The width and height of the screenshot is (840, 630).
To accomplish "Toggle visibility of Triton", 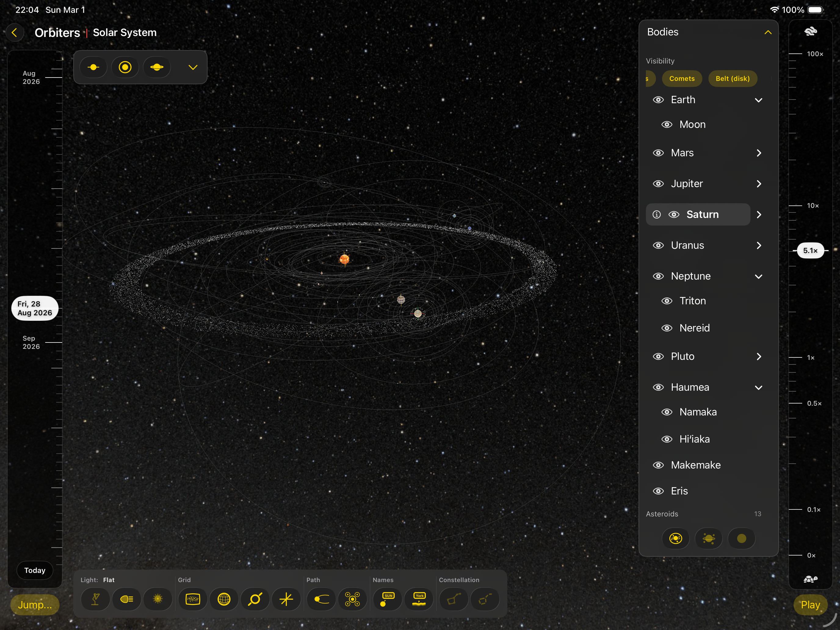I will [667, 300].
